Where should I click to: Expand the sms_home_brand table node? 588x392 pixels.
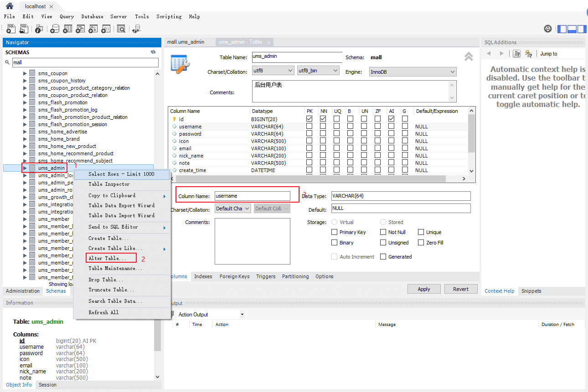(25, 139)
